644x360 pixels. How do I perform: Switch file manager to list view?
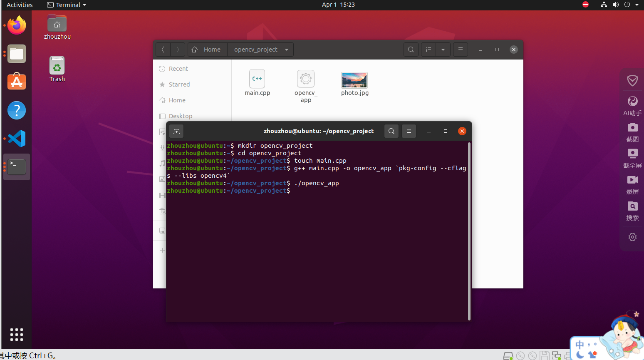pyautogui.click(x=428, y=50)
